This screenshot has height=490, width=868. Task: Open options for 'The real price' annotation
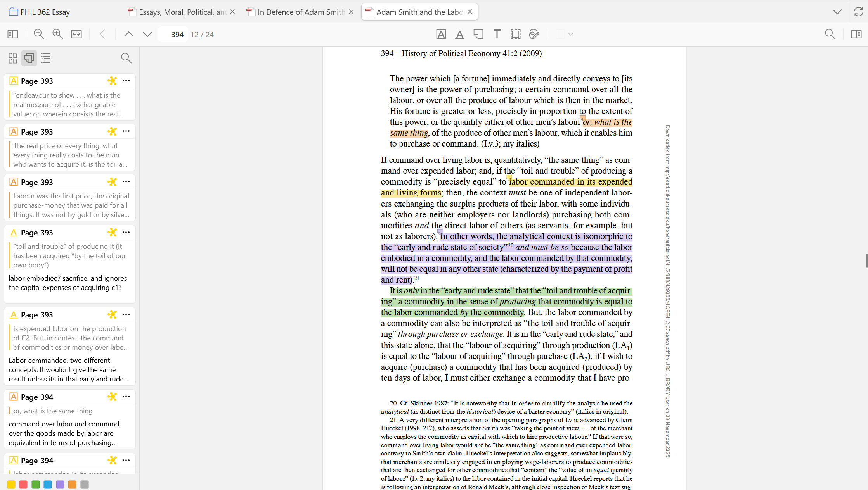coord(126,131)
